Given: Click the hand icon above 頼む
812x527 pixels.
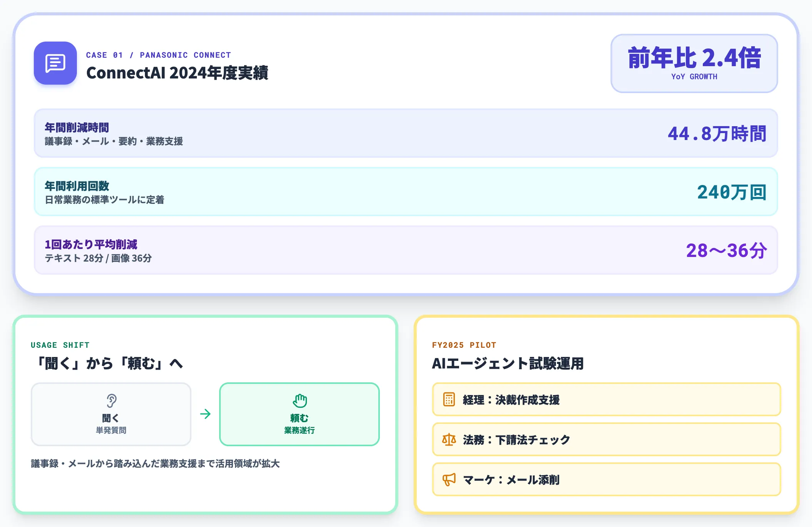Looking at the screenshot, I should click(300, 400).
